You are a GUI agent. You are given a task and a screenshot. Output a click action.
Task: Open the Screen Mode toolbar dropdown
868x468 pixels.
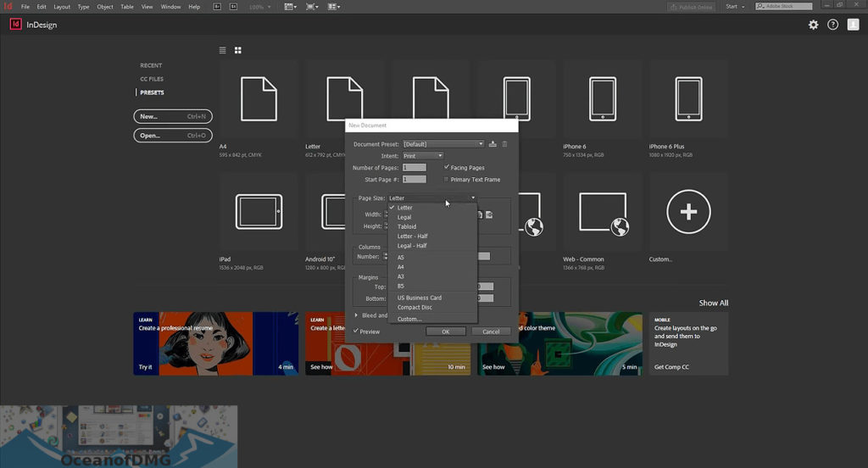click(312, 7)
